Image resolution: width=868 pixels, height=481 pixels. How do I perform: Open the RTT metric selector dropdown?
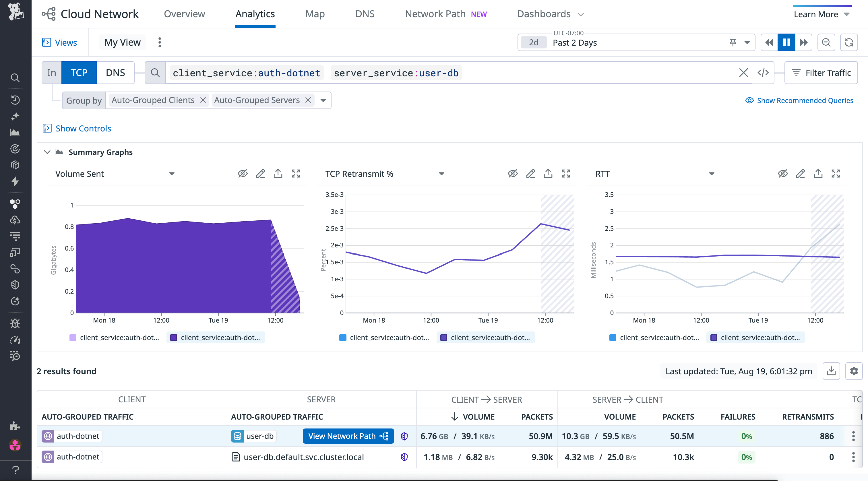[x=711, y=173]
